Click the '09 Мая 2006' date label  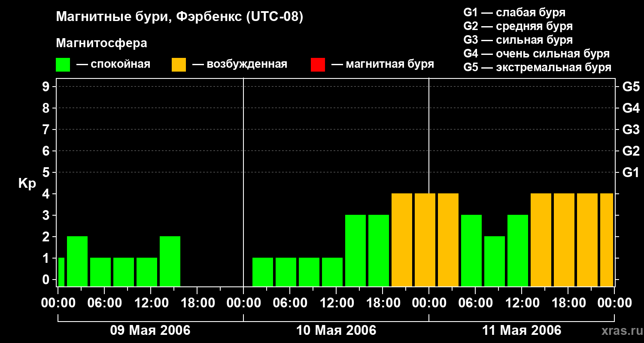click(x=150, y=331)
